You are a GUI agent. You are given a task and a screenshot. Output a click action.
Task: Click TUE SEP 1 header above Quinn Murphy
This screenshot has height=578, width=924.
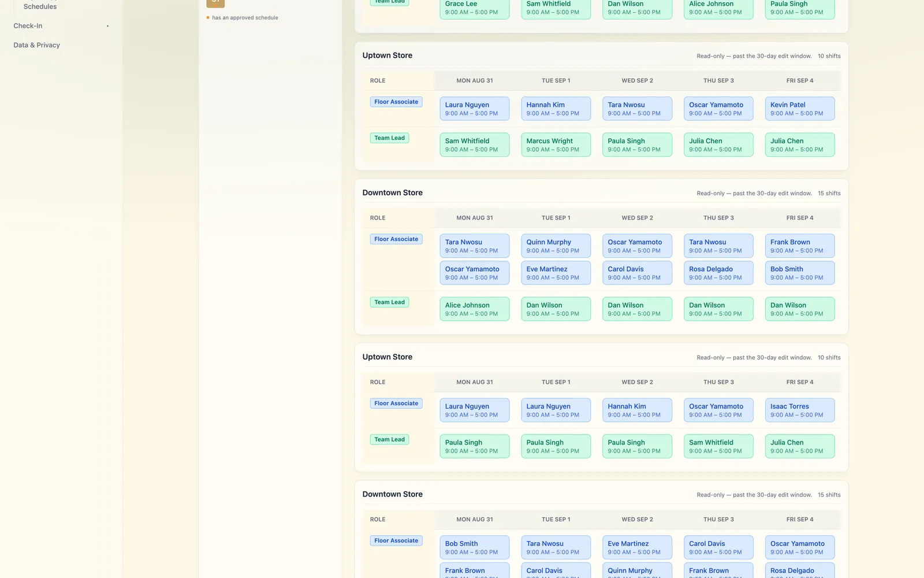pyautogui.click(x=556, y=218)
